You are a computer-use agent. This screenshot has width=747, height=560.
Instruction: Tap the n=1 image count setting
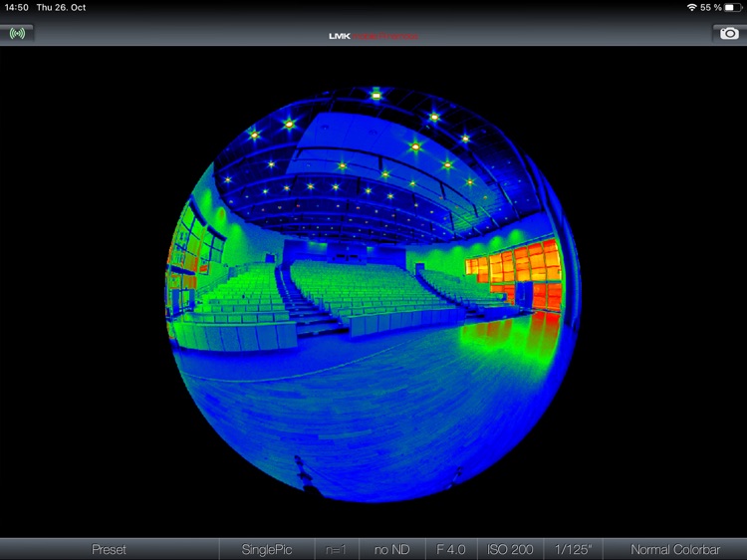(337, 549)
